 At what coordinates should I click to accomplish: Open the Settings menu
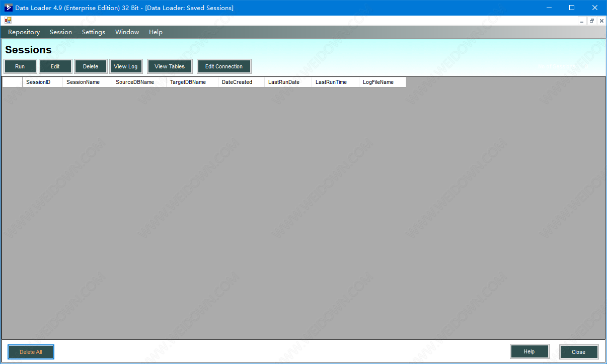point(94,32)
